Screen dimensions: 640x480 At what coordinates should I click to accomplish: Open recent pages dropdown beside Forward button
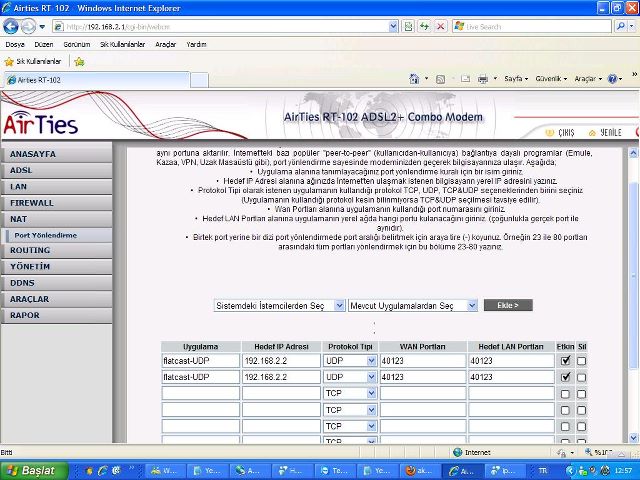coord(42,27)
